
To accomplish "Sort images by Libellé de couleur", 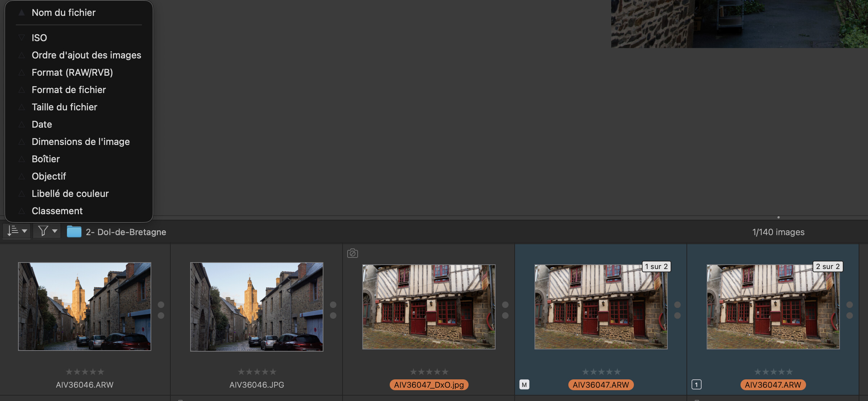I will tap(70, 194).
